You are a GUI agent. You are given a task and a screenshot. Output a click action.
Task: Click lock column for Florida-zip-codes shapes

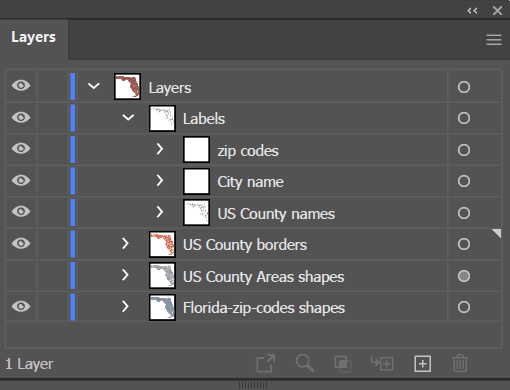click(52, 307)
